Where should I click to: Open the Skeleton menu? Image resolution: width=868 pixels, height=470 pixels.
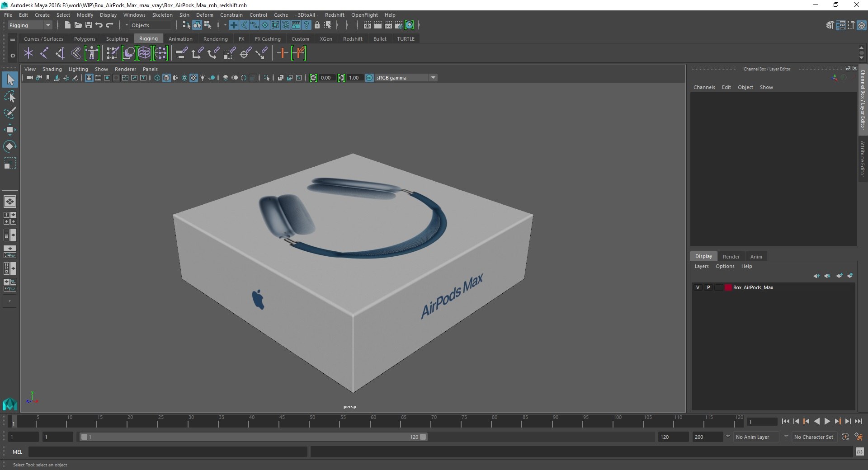point(162,15)
